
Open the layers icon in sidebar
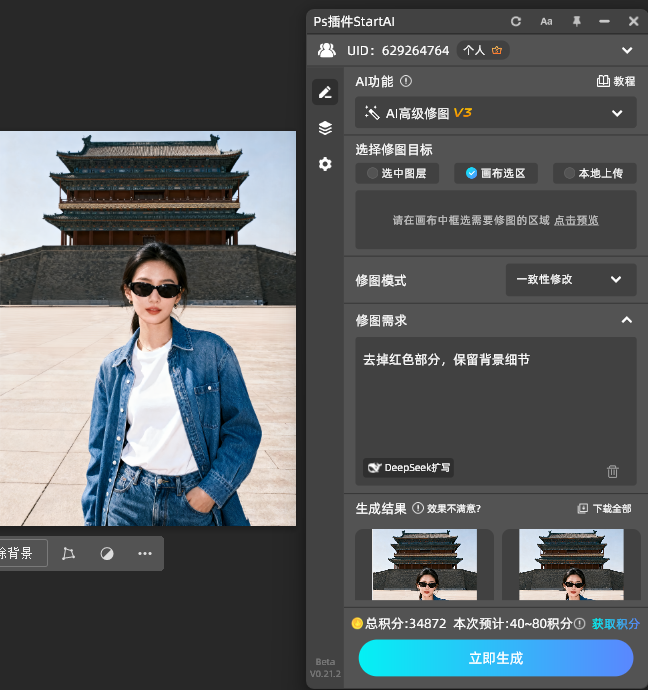(325, 128)
